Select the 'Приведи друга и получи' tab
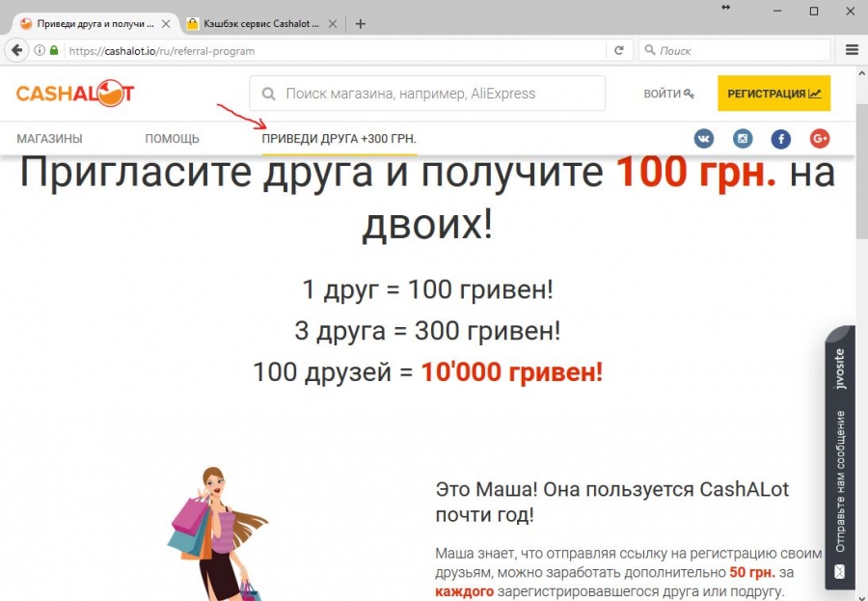The width and height of the screenshot is (868, 601). tap(95, 24)
